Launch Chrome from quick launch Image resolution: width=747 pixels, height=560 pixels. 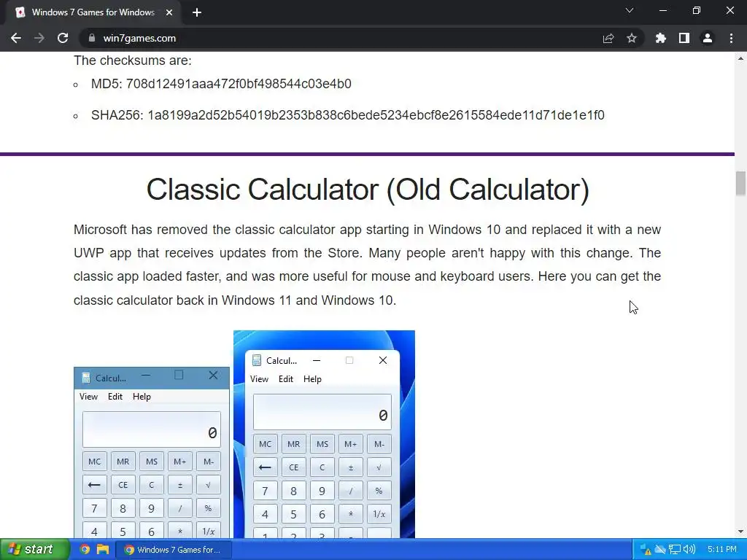tap(85, 549)
